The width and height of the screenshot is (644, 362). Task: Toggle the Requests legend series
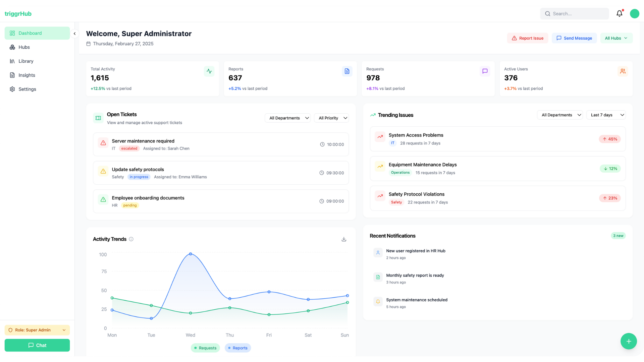click(205, 348)
